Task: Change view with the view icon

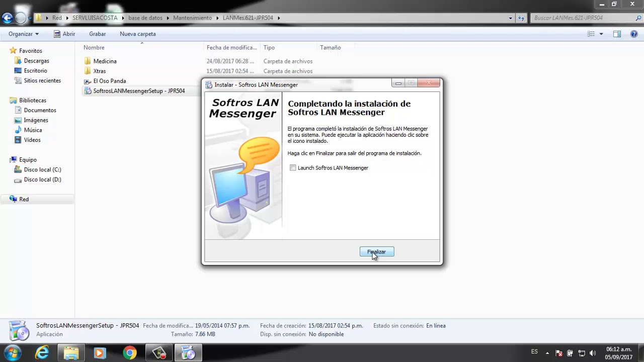Action: (591, 34)
